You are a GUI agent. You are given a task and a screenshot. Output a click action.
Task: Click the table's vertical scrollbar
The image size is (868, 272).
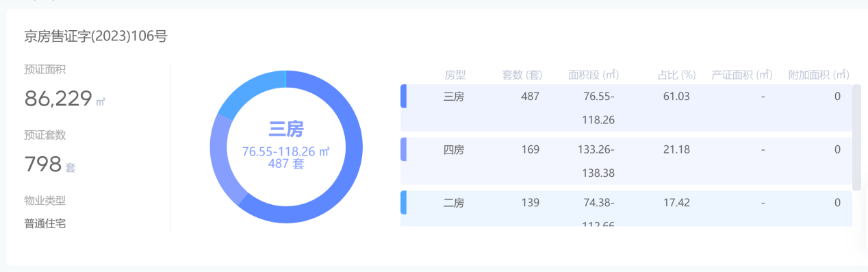tap(856, 137)
